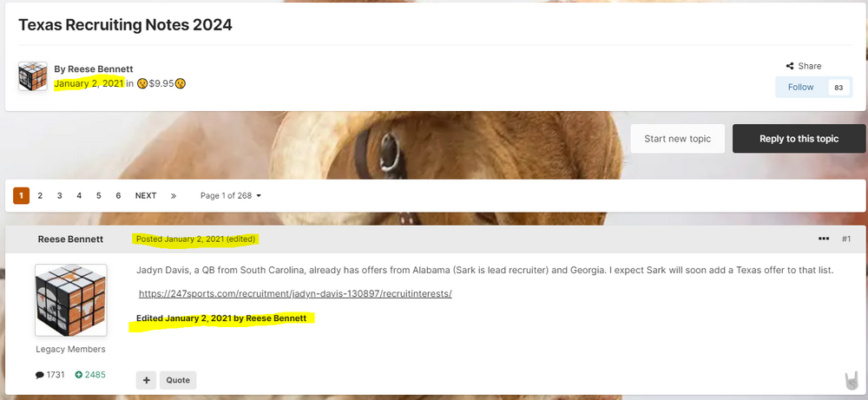Go to page 2
868x400 pixels.
[x=40, y=196]
